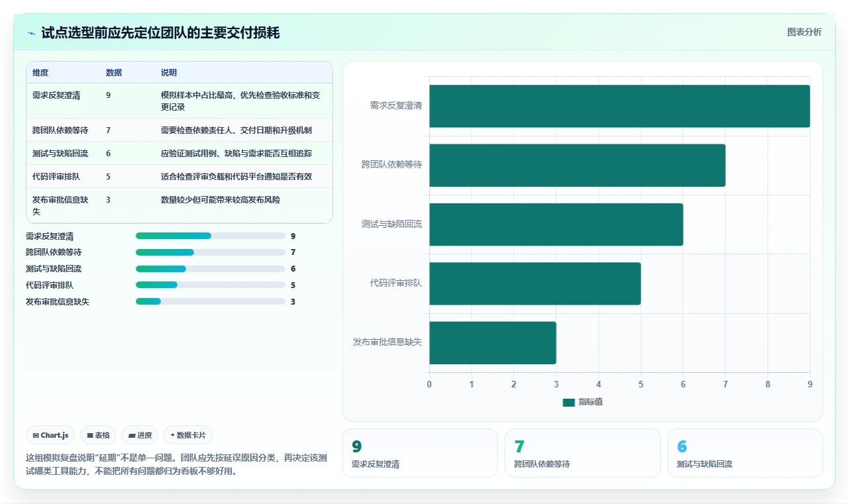This screenshot has height=504, width=849.
Task: Select table cell 代码评审排队
Action: click(56, 177)
